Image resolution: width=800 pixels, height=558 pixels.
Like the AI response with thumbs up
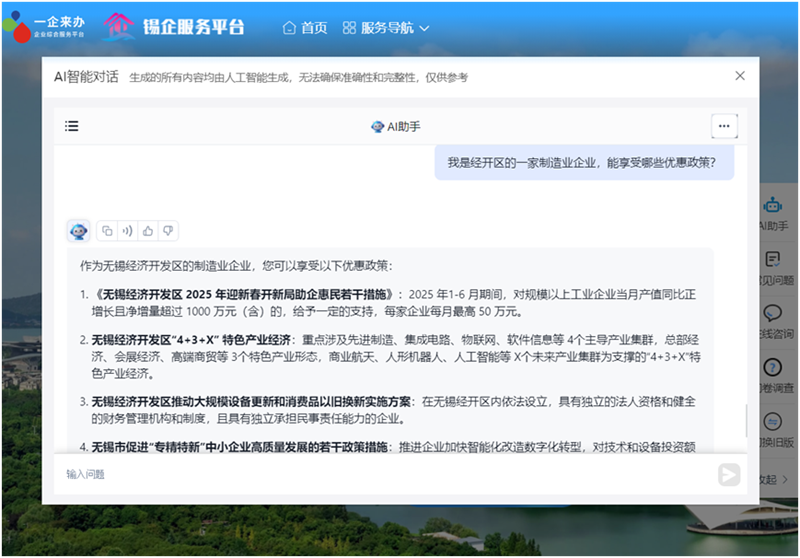148,231
